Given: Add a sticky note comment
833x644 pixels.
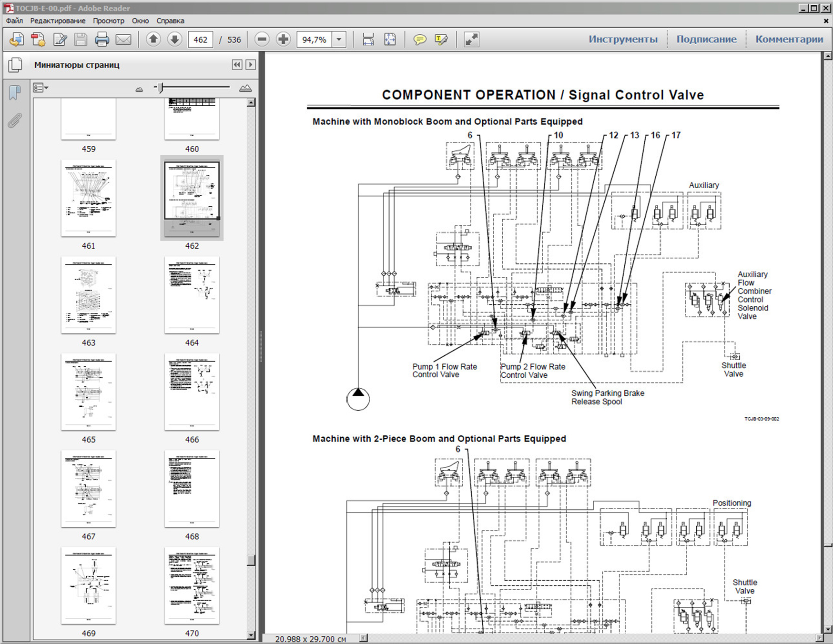Looking at the screenshot, I should 419,40.
